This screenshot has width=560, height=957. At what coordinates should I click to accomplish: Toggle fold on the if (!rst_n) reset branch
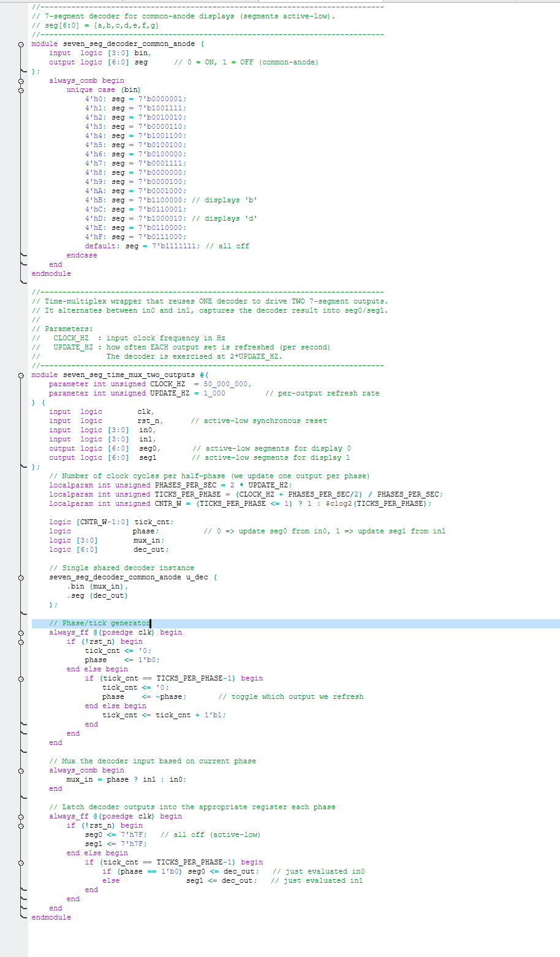(x=20, y=641)
